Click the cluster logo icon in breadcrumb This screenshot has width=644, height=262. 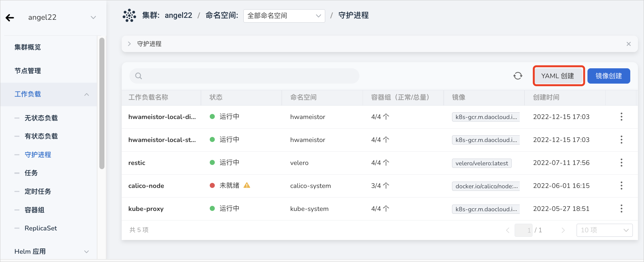129,15
